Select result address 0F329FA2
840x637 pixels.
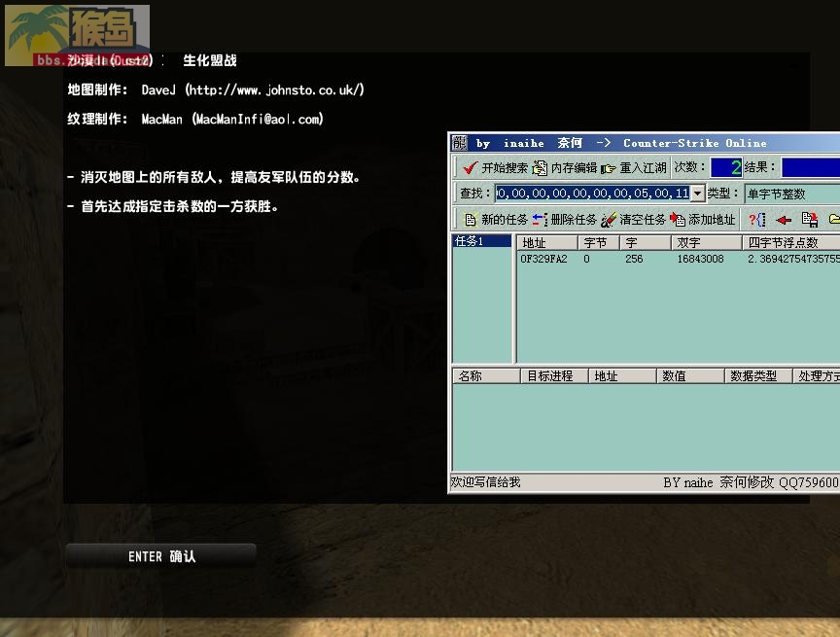(x=543, y=259)
